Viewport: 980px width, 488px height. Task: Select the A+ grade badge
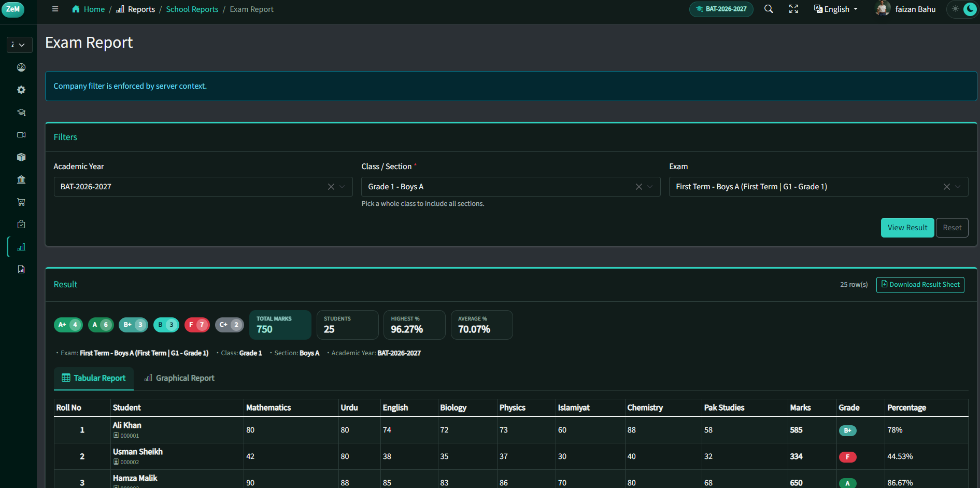pyautogui.click(x=68, y=325)
